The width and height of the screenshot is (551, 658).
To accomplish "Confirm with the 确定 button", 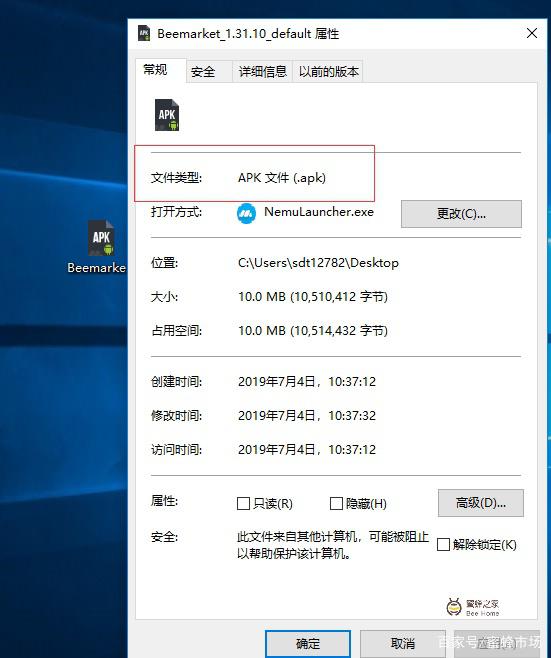I will coord(308,643).
